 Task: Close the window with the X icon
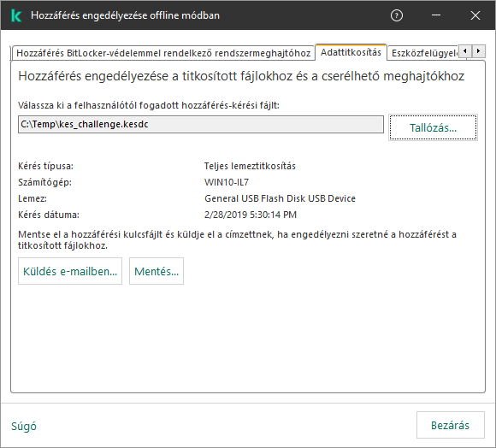click(475, 15)
